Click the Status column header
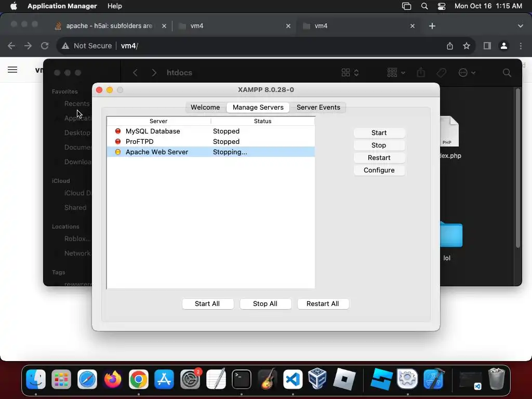This screenshot has width=532, height=399. point(262,121)
